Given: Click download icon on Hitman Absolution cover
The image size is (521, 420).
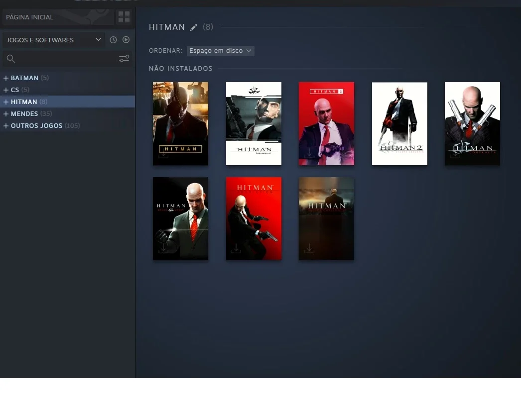Looking at the screenshot, I should coord(236,248).
